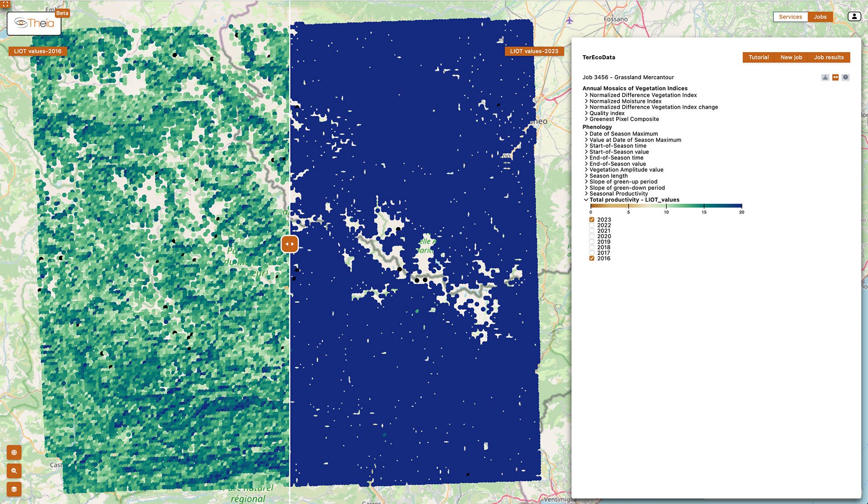Screen dimensions: 868x504
Task: Collapse Total productivity - LIOT_values section
Action: point(634,200)
